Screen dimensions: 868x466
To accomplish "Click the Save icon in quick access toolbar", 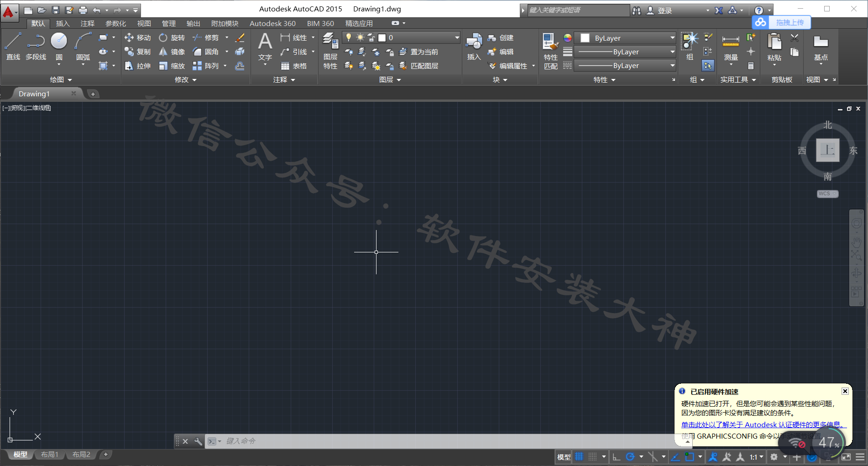I will click(x=55, y=10).
